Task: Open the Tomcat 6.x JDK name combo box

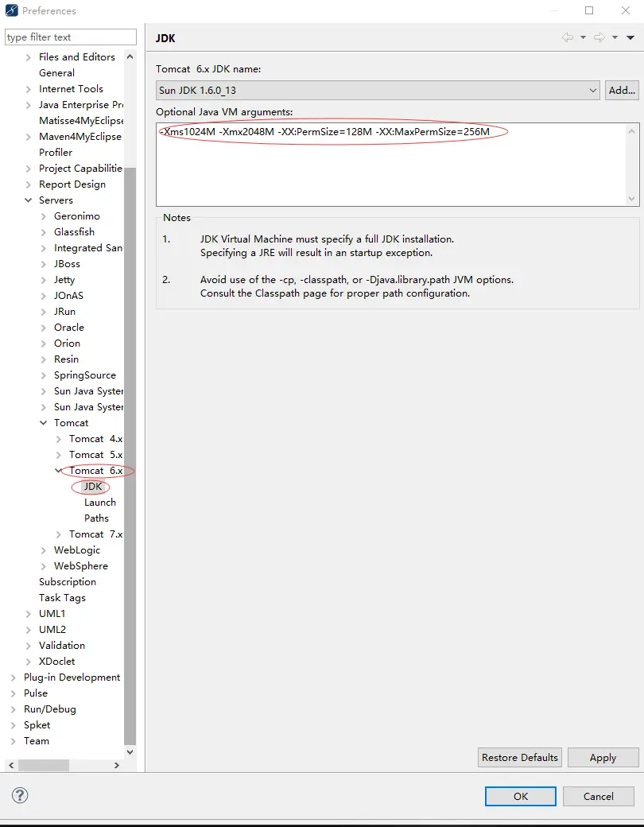Action: tap(378, 90)
